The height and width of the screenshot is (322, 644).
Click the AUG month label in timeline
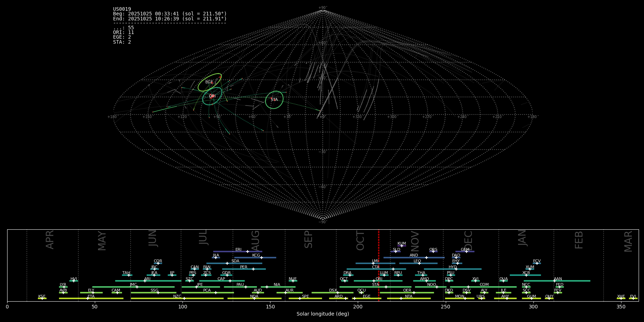click(x=255, y=241)
